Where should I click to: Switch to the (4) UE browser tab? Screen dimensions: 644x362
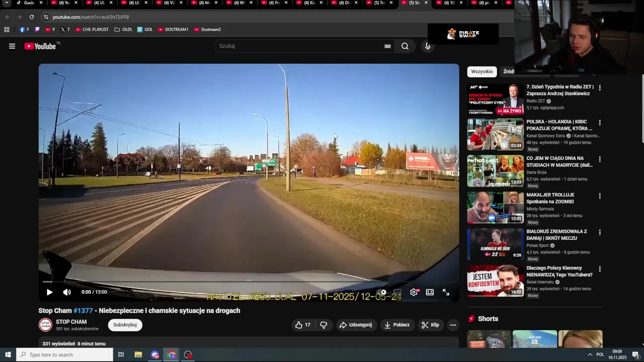(99, 3)
